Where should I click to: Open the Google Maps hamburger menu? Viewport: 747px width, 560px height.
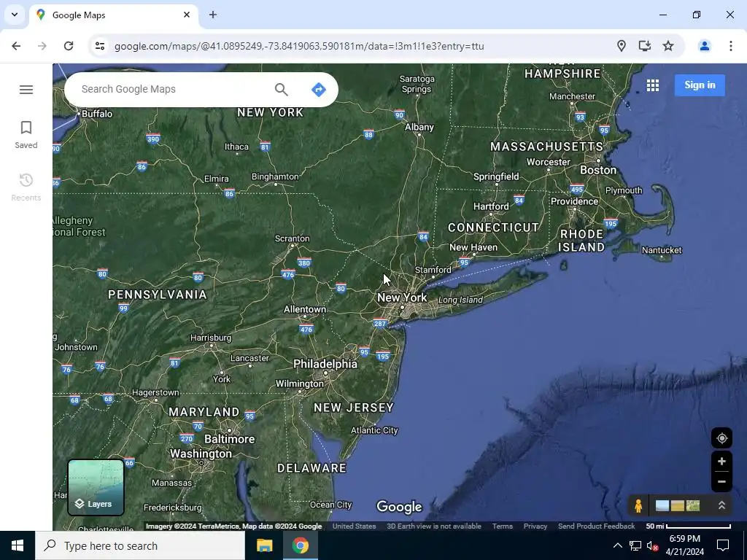click(x=26, y=90)
